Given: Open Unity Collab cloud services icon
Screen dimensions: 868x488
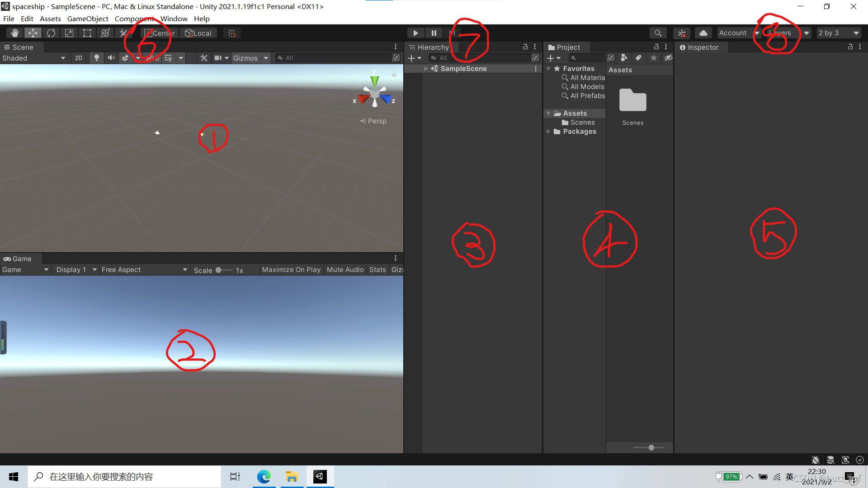Looking at the screenshot, I should click(x=703, y=33).
